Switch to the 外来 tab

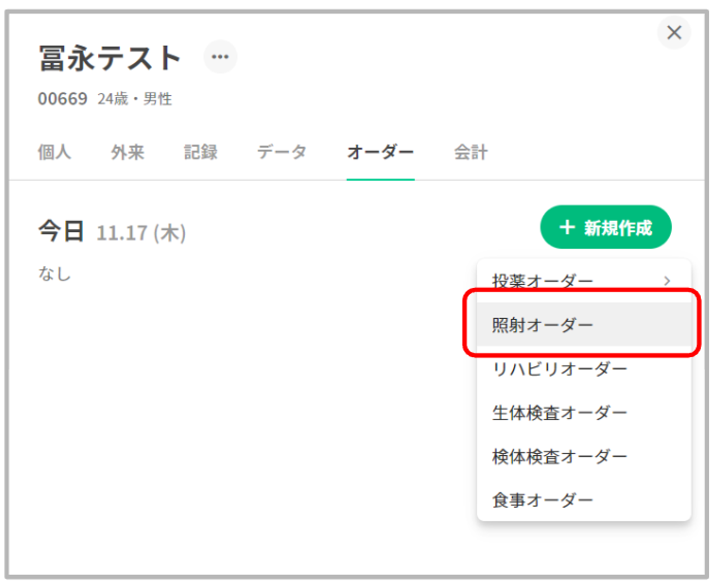(127, 152)
